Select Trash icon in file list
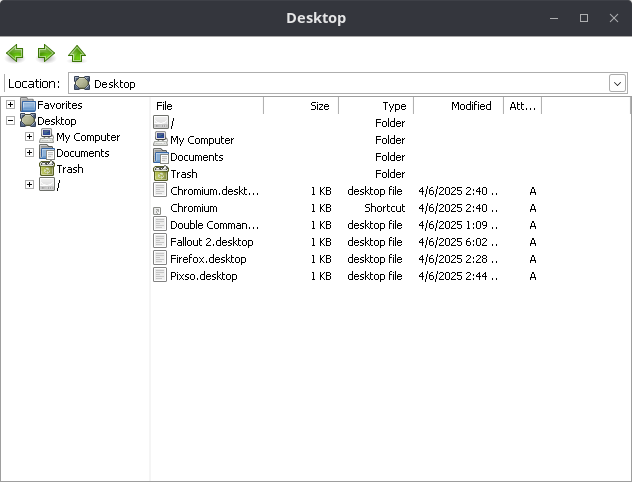This screenshot has height=482, width=632. pos(161,173)
